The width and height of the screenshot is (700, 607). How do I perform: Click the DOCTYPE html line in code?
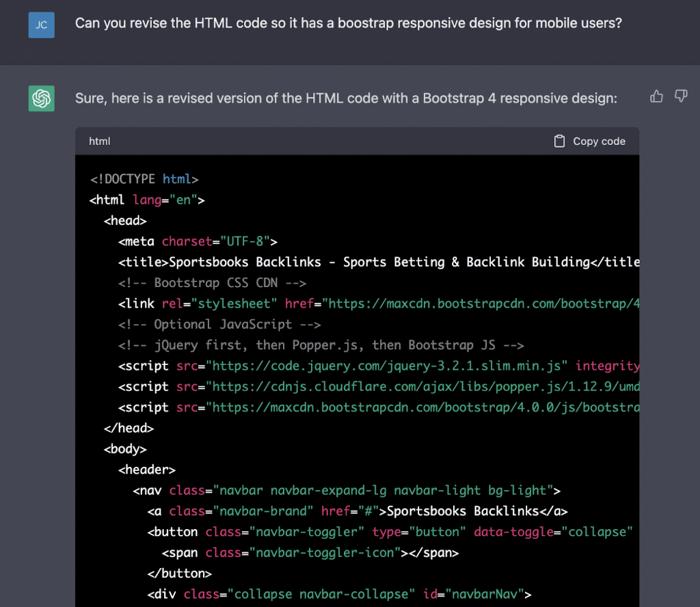coord(144,179)
